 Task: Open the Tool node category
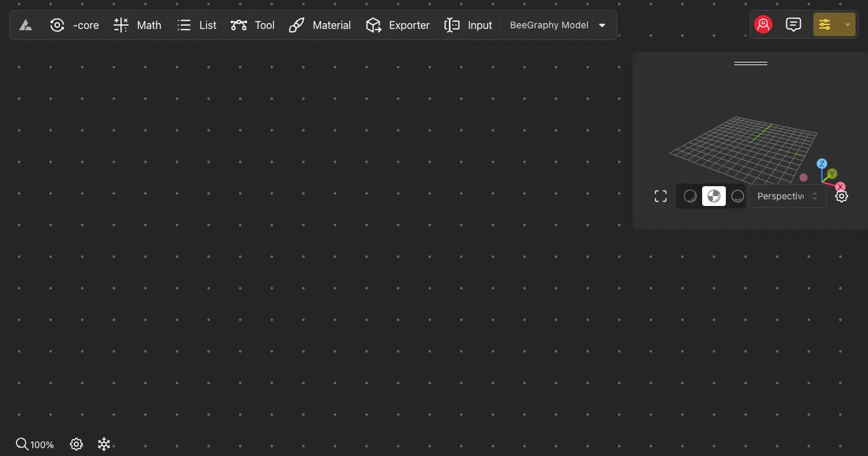click(x=253, y=26)
